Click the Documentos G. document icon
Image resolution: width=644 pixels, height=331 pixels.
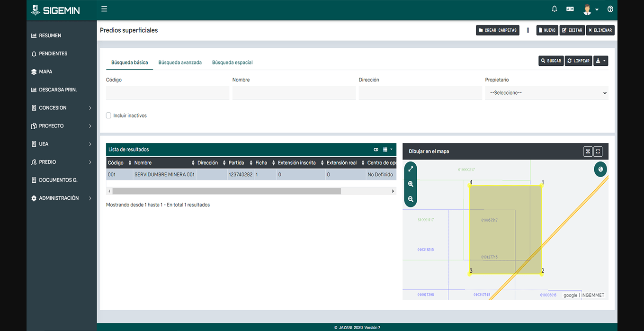coord(34,180)
